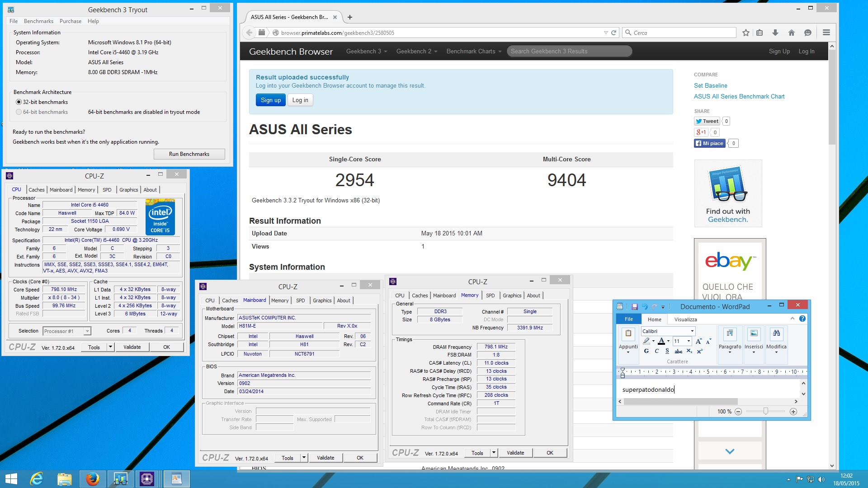Click the Undo arrow in WordPad
Viewport: 868px width, 488px height.
click(645, 307)
